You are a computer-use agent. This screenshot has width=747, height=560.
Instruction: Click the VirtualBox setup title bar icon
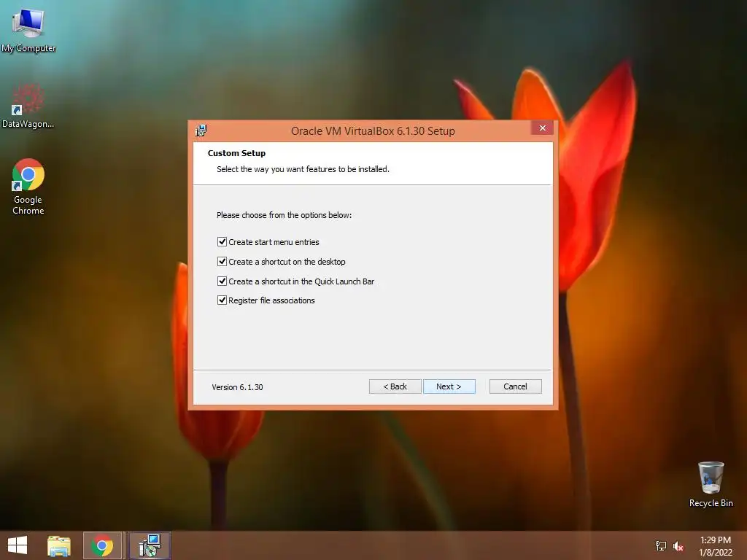(201, 131)
